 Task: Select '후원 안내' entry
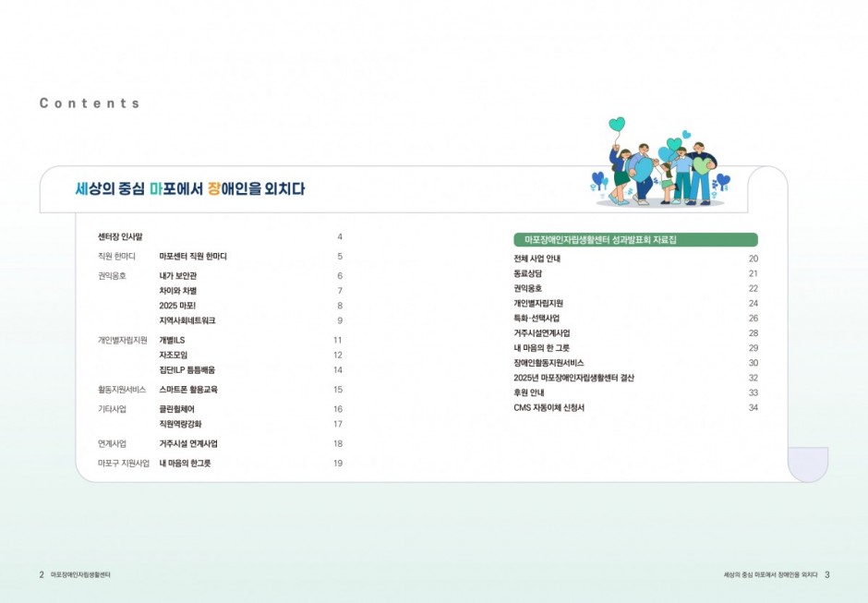pyautogui.click(x=529, y=392)
